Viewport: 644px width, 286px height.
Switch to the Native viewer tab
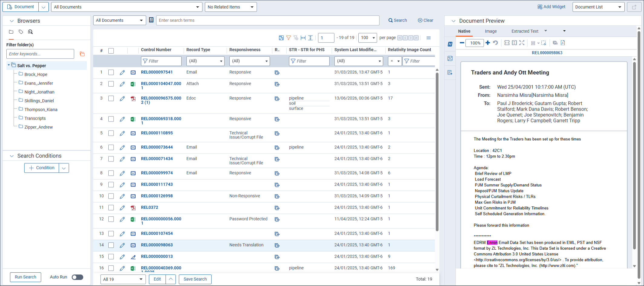464,31
